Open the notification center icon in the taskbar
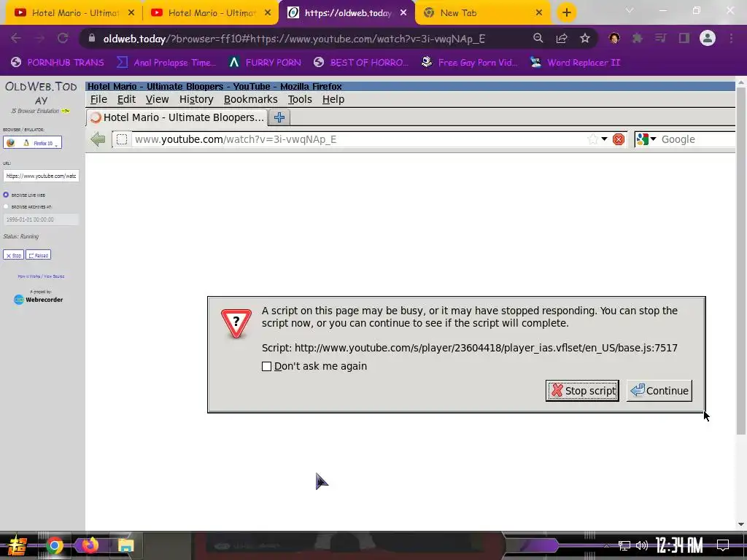The image size is (747, 560). [723, 545]
